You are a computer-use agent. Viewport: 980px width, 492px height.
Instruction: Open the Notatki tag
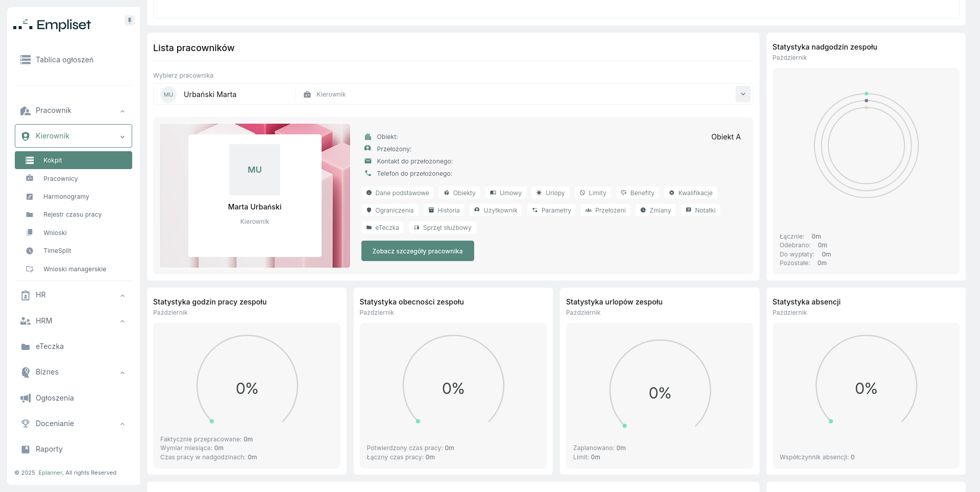pos(700,210)
